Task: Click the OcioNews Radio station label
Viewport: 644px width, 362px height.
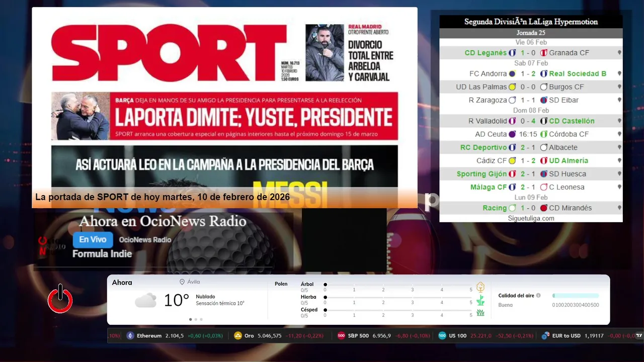Action: [x=145, y=240]
